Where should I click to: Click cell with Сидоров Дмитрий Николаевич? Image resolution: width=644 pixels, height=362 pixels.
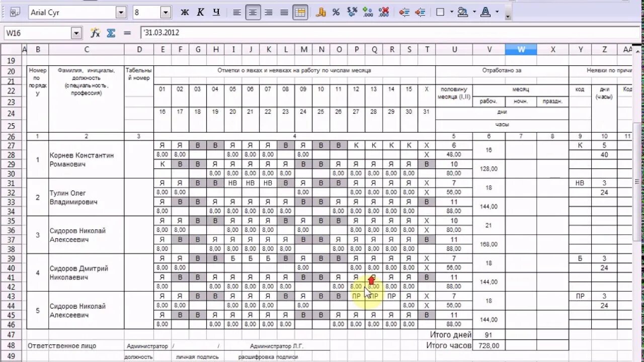coord(87,273)
